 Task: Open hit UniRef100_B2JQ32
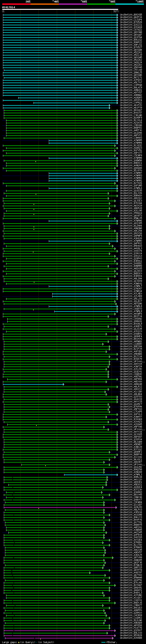(131, 146)
